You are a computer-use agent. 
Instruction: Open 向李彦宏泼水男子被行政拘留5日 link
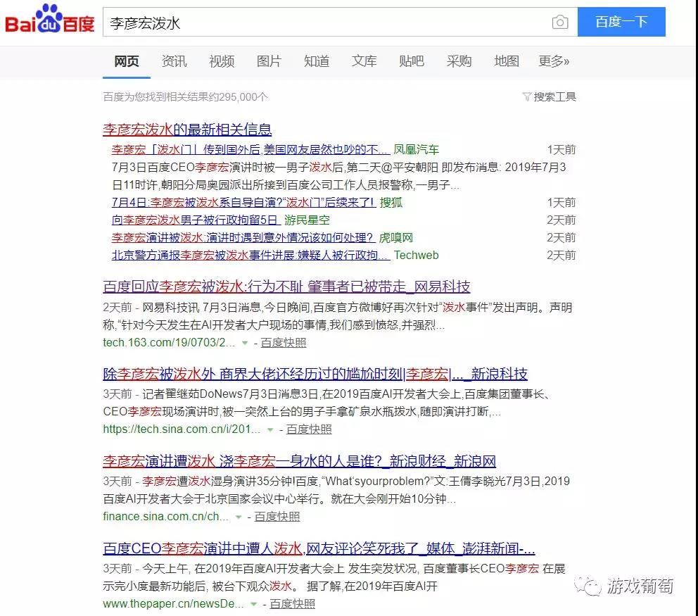point(196,220)
